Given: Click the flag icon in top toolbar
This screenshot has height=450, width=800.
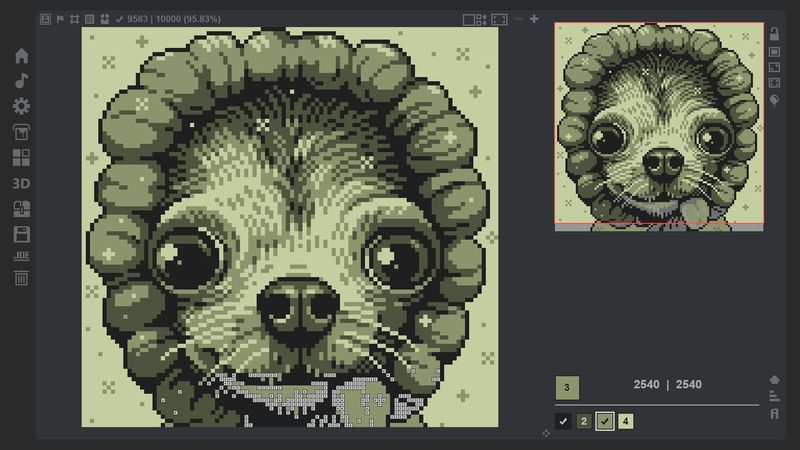Looking at the screenshot, I should click(60, 19).
